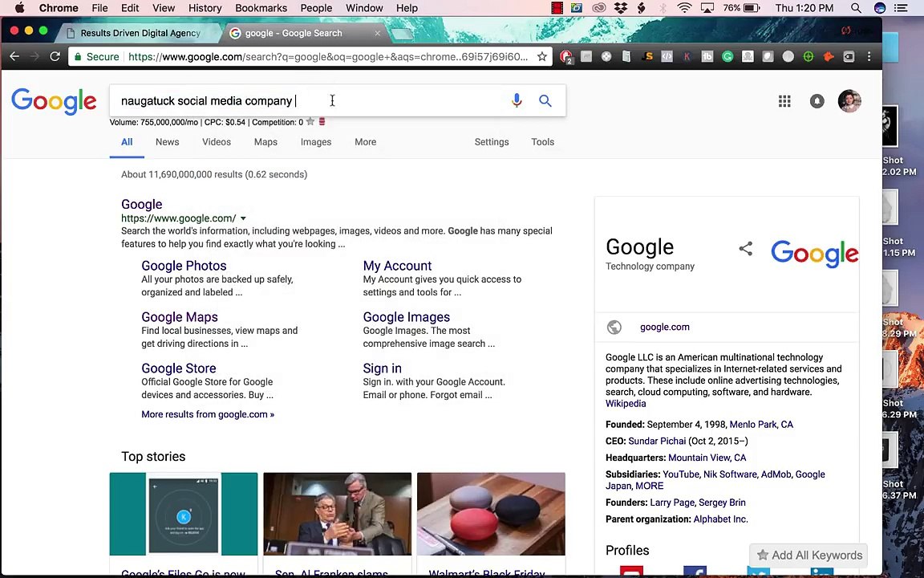Image resolution: width=924 pixels, height=578 pixels.
Task: Click the Grammarly extension icon
Action: [727, 57]
